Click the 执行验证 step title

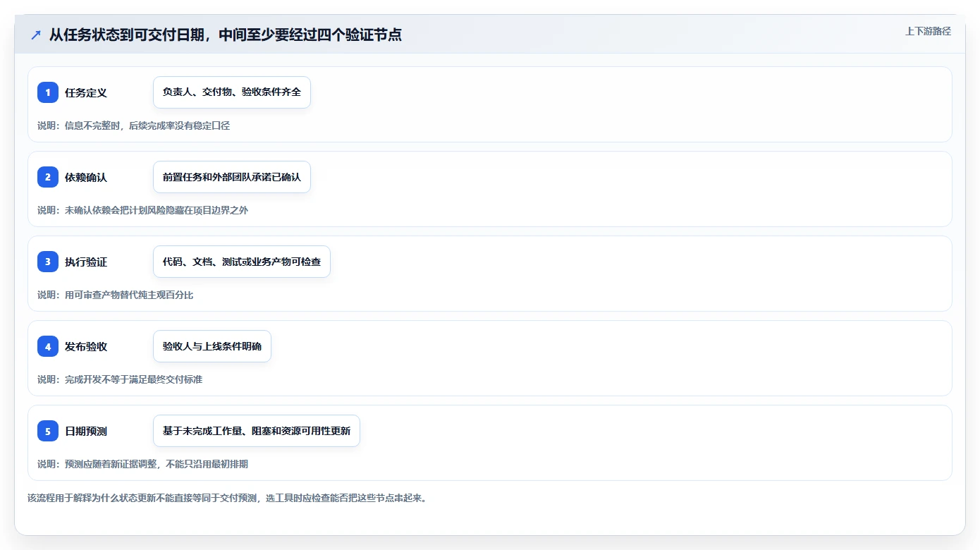click(86, 262)
